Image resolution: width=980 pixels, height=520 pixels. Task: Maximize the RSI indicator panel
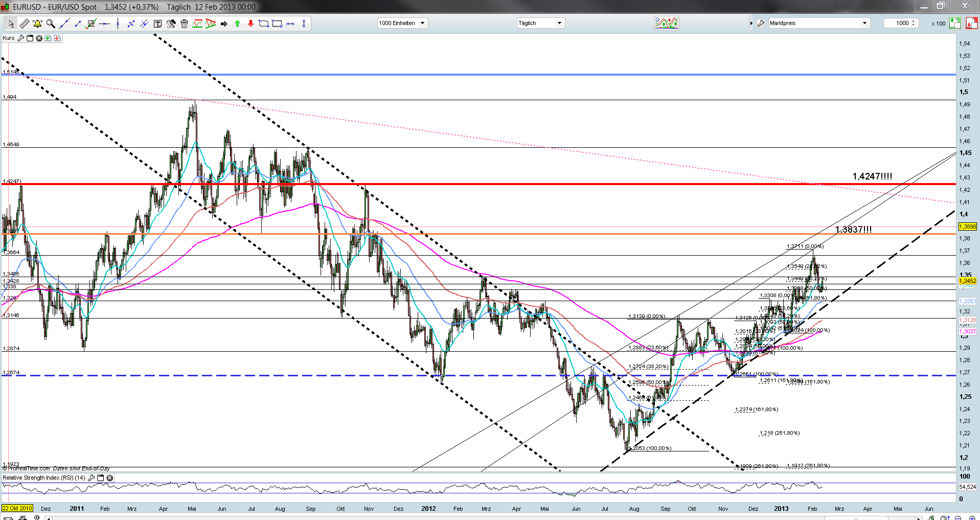pyautogui.click(x=101, y=478)
